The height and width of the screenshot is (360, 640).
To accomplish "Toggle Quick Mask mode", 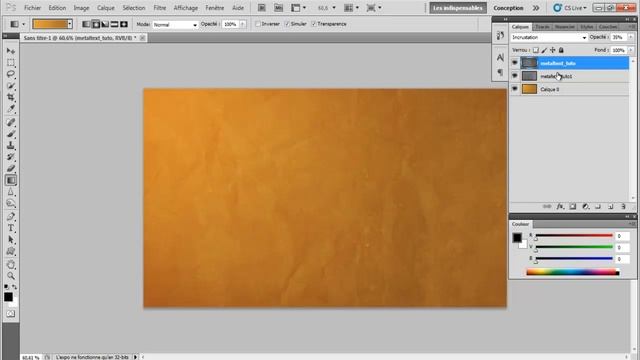I will (x=11, y=314).
